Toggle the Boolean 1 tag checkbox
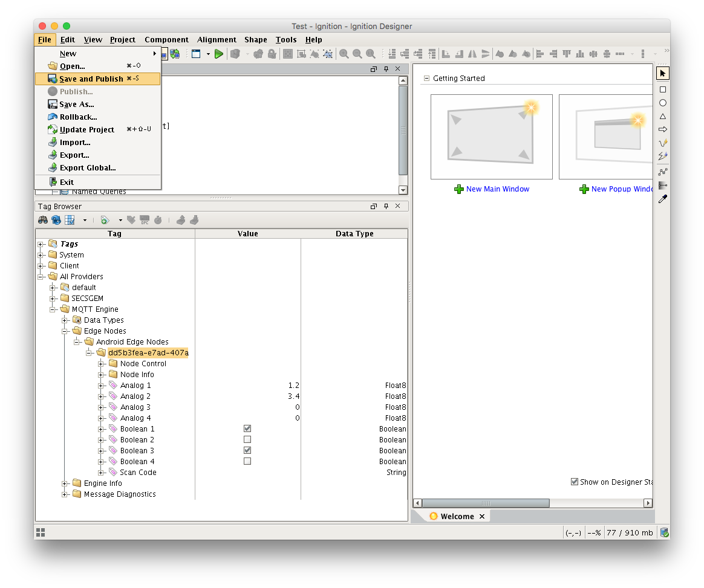This screenshot has height=588, width=704. pos(247,429)
